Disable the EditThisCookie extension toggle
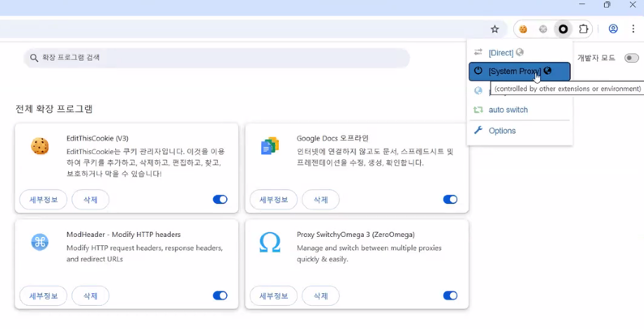Image resolution: width=644 pixels, height=329 pixels. (x=220, y=200)
